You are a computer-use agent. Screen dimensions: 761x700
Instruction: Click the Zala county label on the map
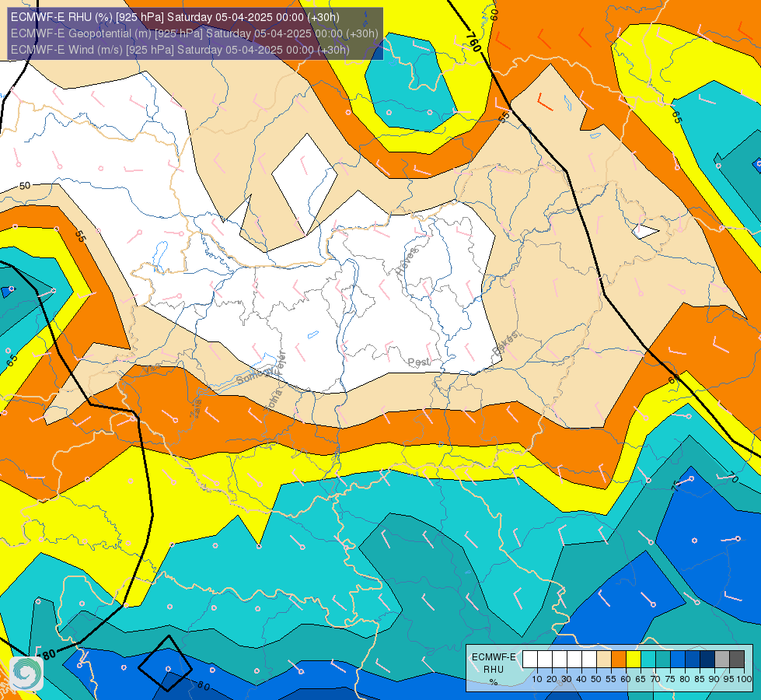(196, 411)
